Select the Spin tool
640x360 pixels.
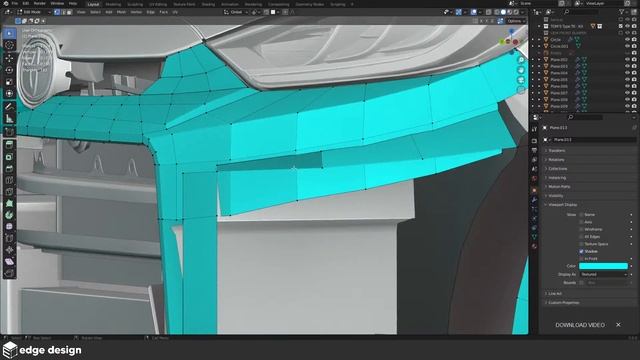pos(9,215)
